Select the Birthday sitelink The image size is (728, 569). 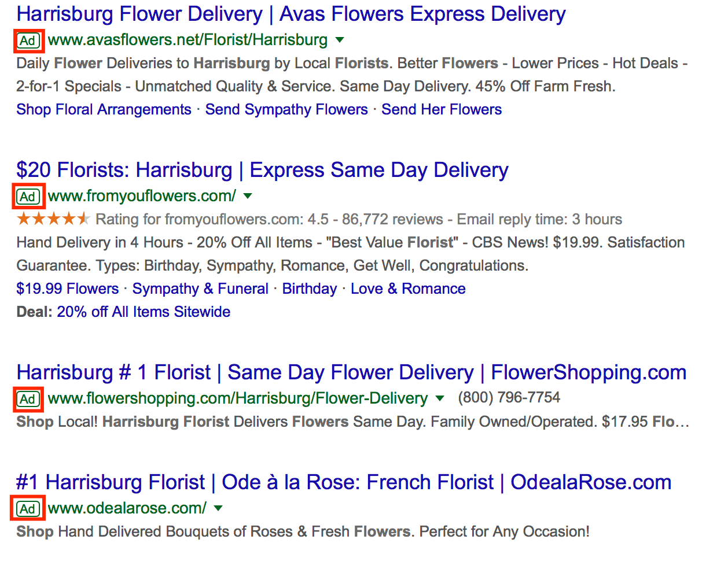pyautogui.click(x=310, y=289)
